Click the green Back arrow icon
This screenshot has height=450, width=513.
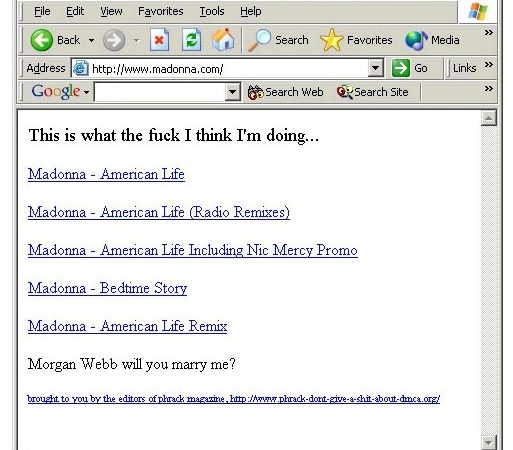tap(41, 40)
